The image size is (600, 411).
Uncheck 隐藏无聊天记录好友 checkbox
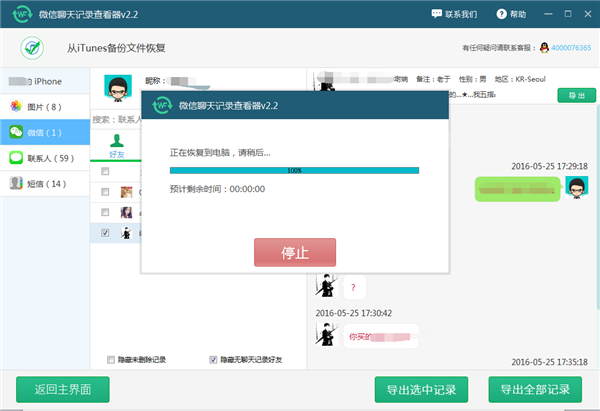click(213, 359)
